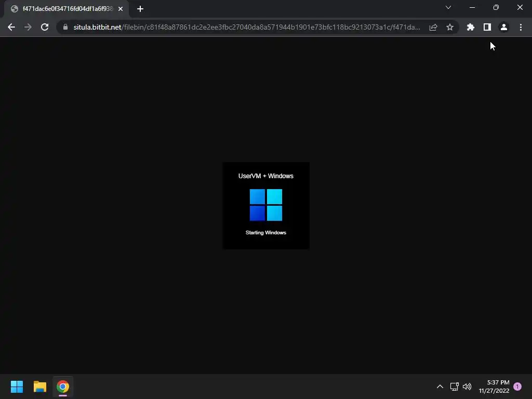Open the volume tray icon
This screenshot has width=532, height=399.
(467, 387)
